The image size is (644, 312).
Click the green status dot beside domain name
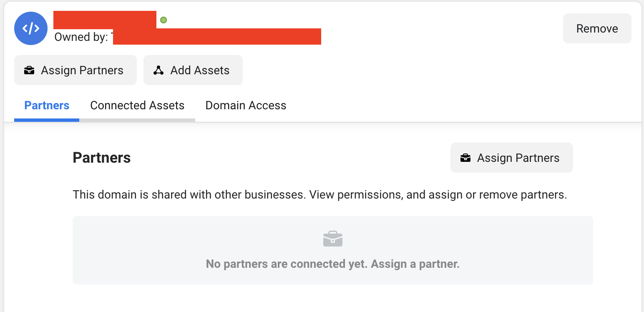[164, 20]
